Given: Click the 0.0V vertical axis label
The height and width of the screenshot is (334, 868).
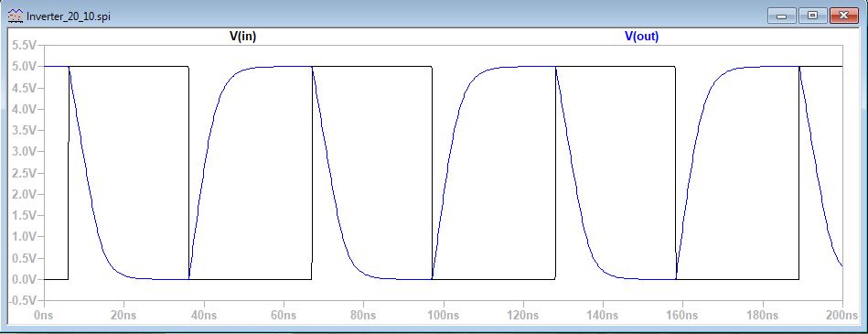Looking at the screenshot, I should pos(24,279).
